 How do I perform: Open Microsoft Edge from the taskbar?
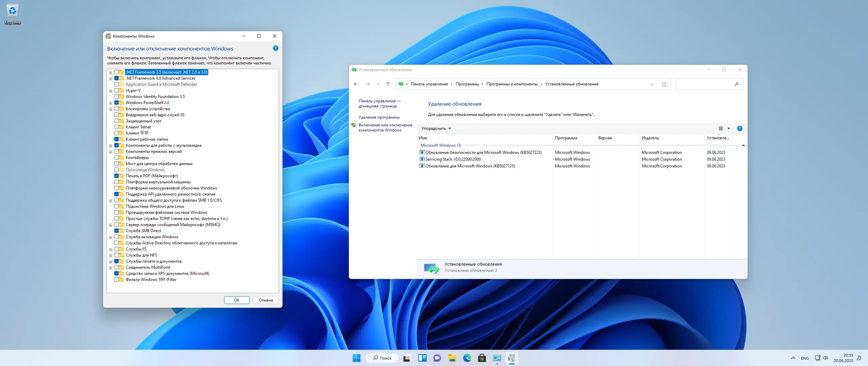click(x=467, y=358)
